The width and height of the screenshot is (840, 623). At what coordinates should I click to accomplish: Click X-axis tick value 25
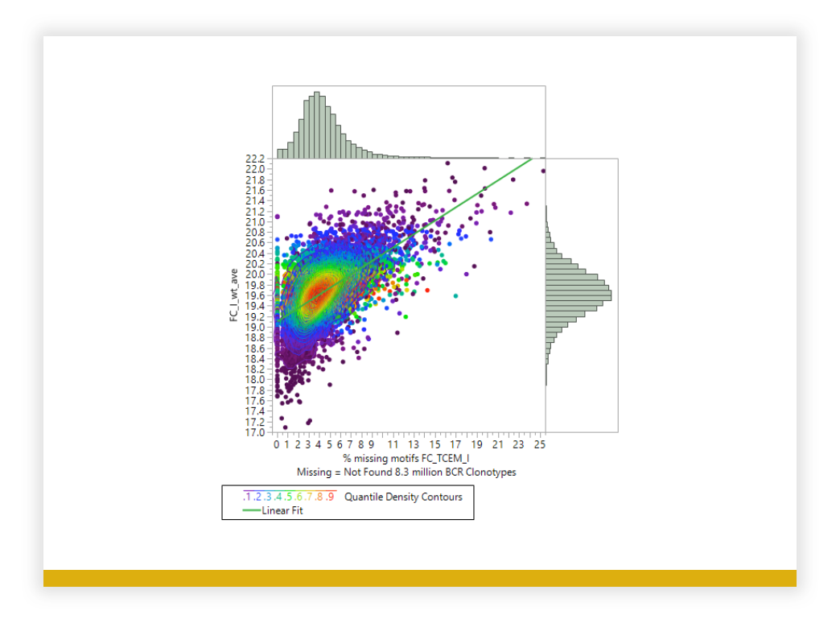click(539, 444)
